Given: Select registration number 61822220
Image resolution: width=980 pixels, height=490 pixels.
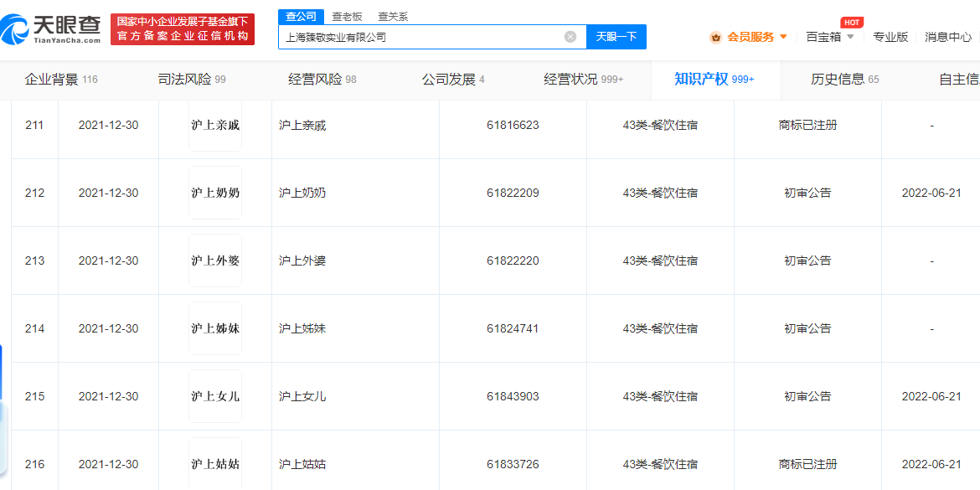Looking at the screenshot, I should click(x=513, y=260).
